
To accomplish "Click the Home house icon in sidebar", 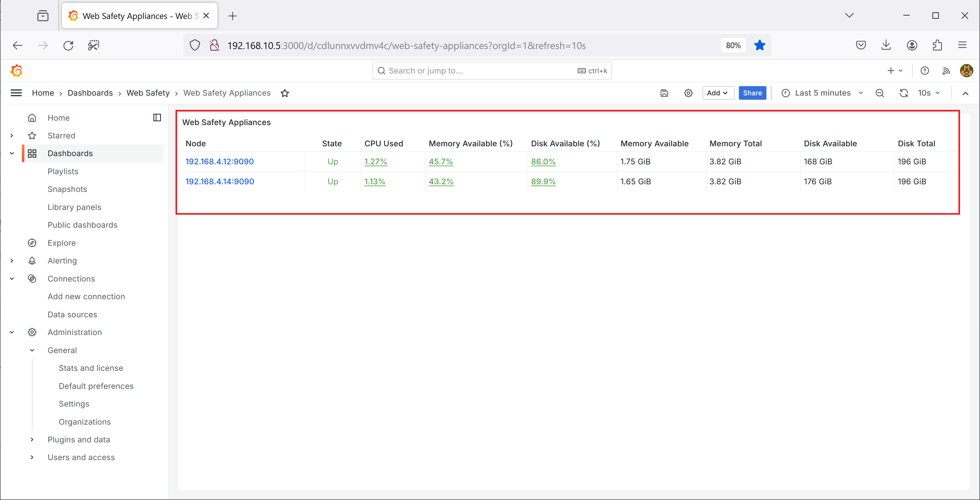I will (32, 118).
